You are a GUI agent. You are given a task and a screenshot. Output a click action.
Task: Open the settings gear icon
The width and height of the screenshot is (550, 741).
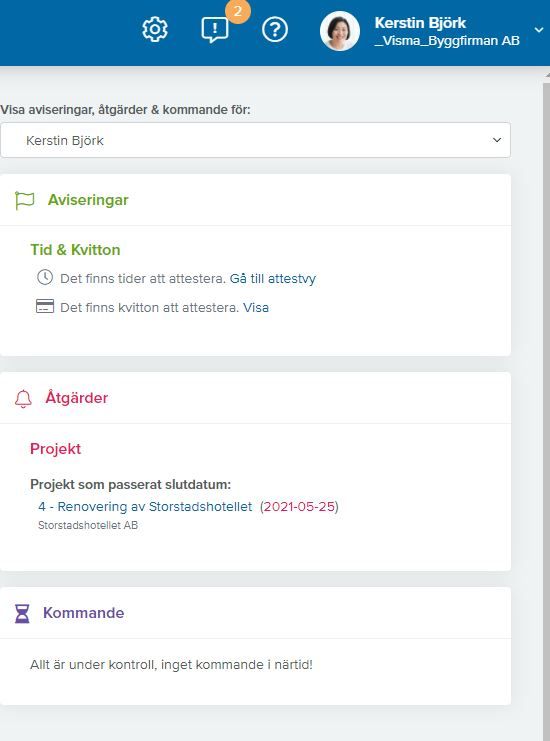(x=155, y=30)
